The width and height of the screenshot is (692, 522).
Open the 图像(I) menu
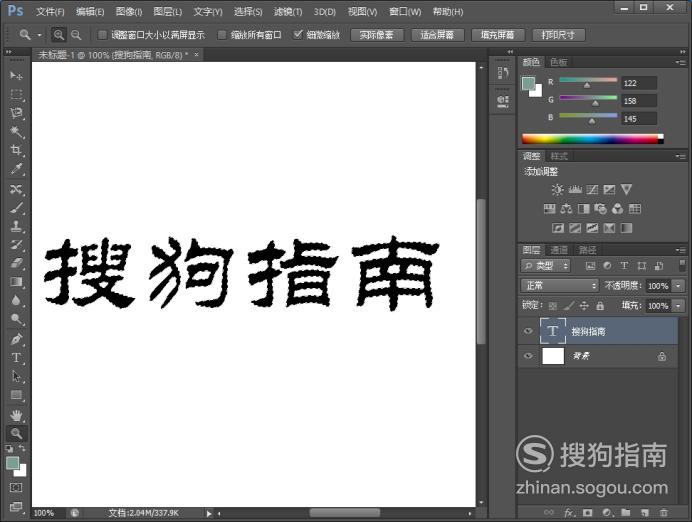pos(129,11)
